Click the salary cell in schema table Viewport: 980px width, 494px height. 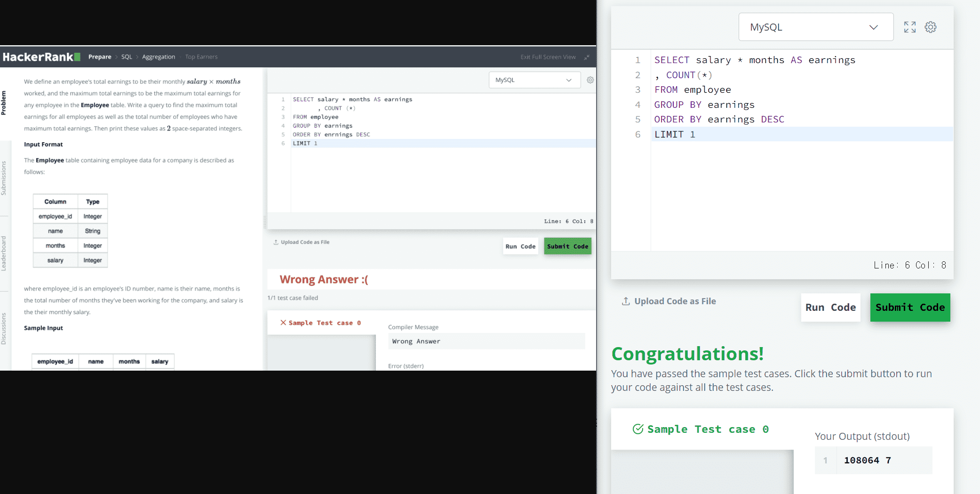[55, 260]
